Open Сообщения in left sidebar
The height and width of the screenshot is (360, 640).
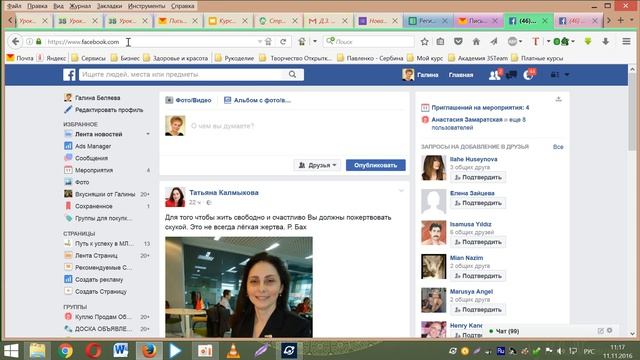pos(91,158)
